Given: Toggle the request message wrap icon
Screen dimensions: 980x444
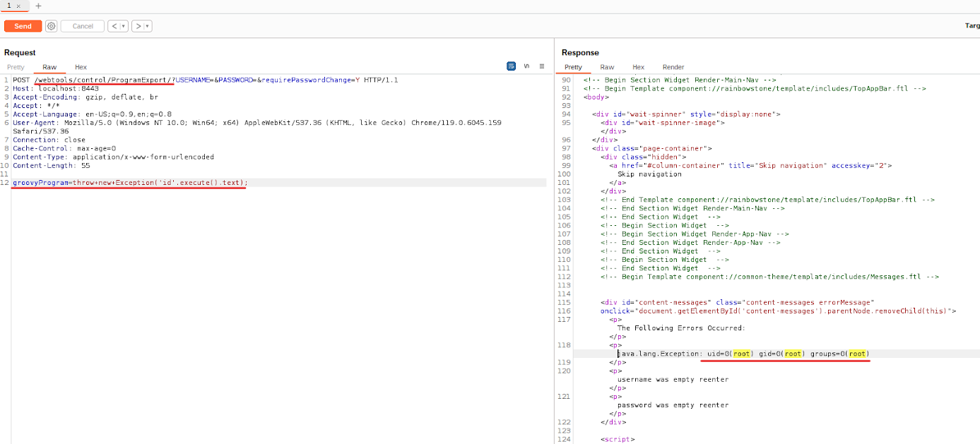Looking at the screenshot, I should click(x=511, y=66).
